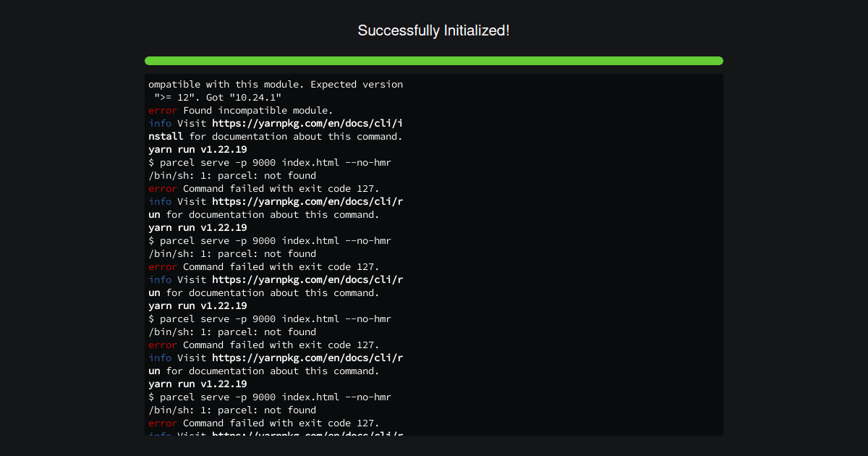
Task: Click the first "un for documentation" line
Action: [x=264, y=214]
